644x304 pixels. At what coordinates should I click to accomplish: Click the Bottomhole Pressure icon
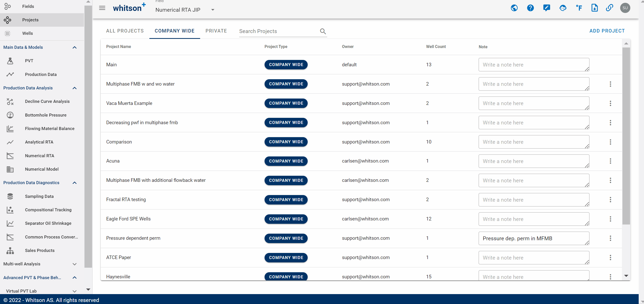coord(10,115)
